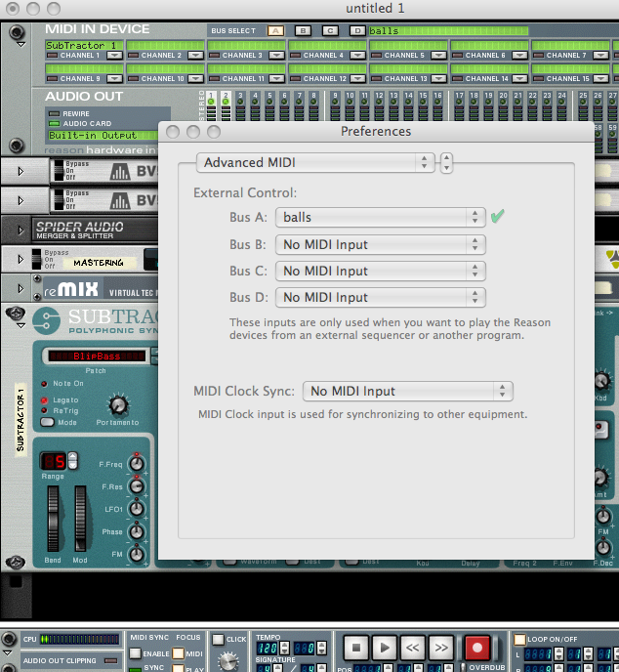Click audio output 1 indicator

point(211,102)
